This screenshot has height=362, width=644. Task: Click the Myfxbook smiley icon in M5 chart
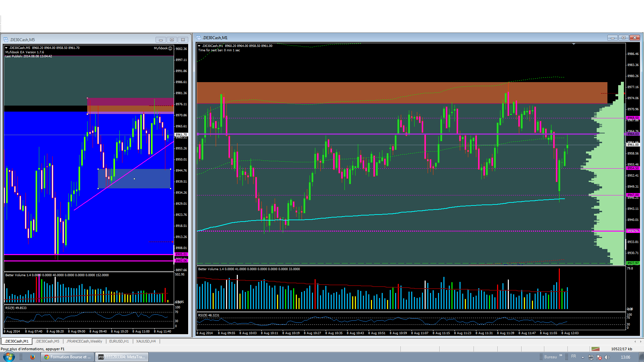[x=170, y=48]
